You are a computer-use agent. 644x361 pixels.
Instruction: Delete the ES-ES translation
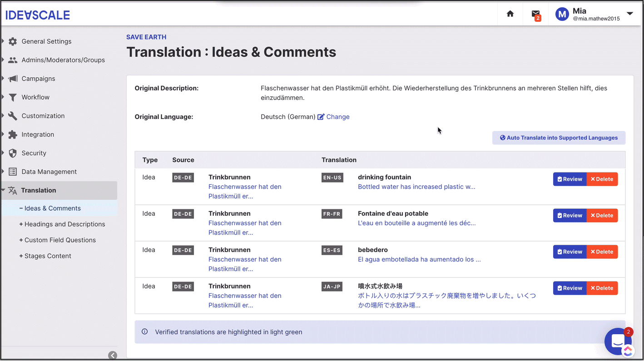(602, 252)
